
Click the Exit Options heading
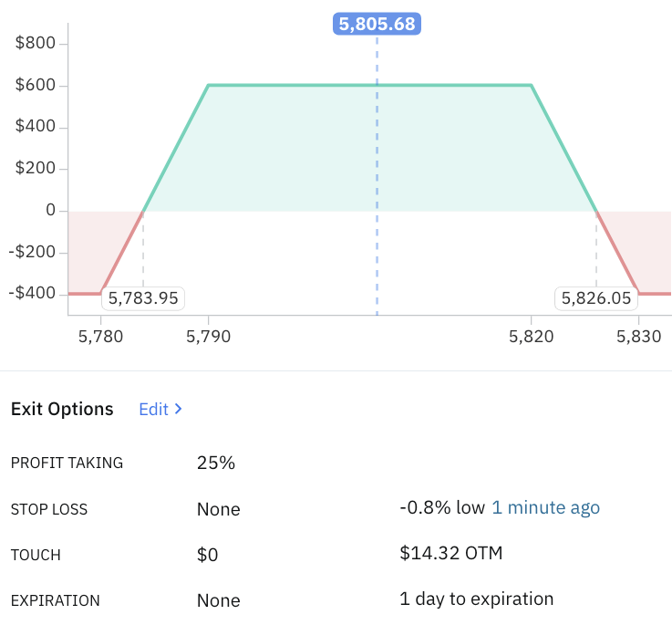(x=62, y=410)
